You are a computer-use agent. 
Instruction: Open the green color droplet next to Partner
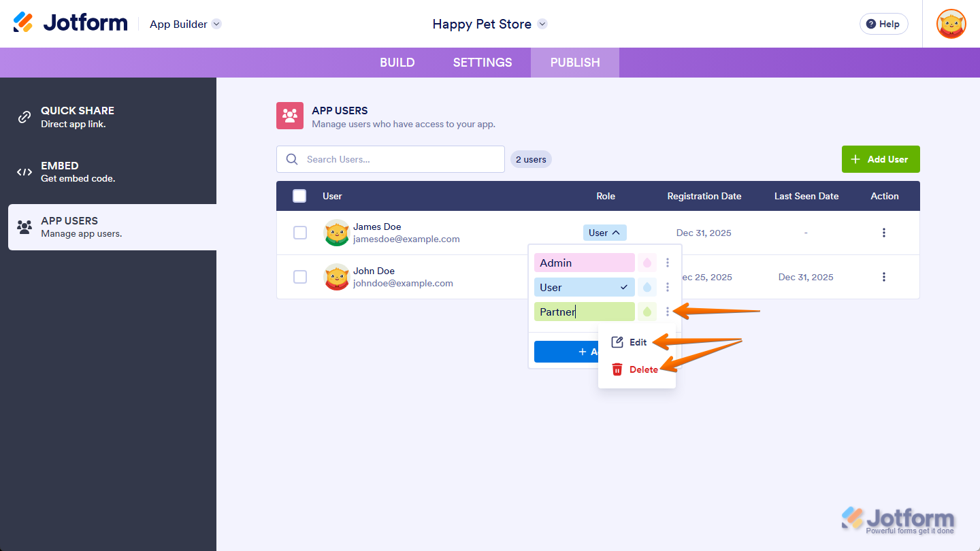(647, 312)
